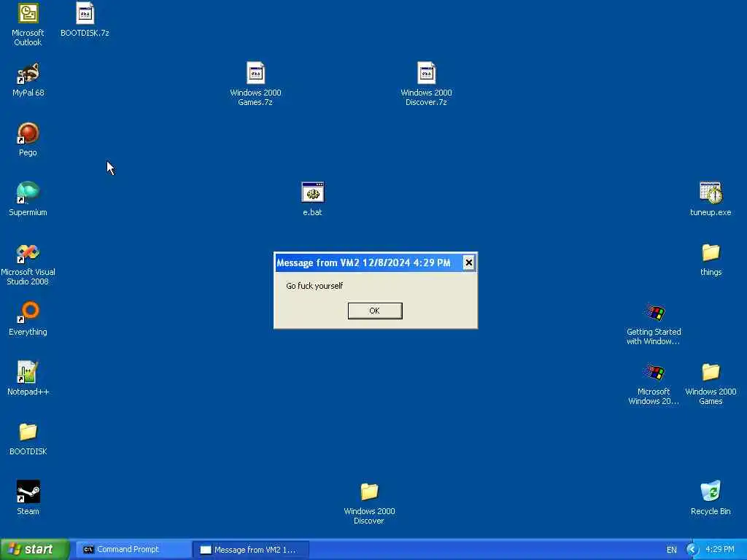Expand hidden tray icons arrow
The image size is (747, 560).
692,550
